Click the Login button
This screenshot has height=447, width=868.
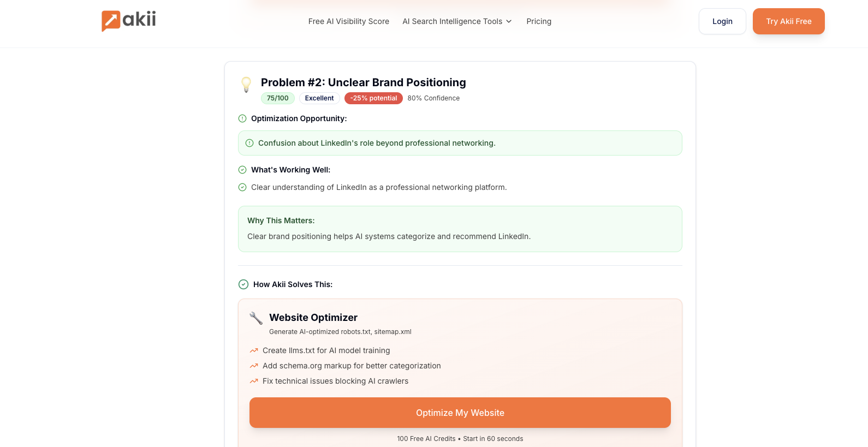pyautogui.click(x=722, y=21)
